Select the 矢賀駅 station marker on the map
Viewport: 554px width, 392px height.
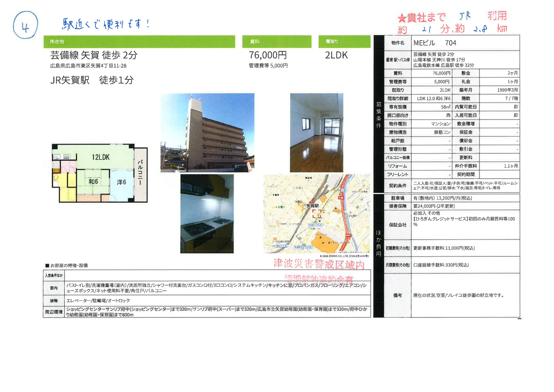point(313,202)
